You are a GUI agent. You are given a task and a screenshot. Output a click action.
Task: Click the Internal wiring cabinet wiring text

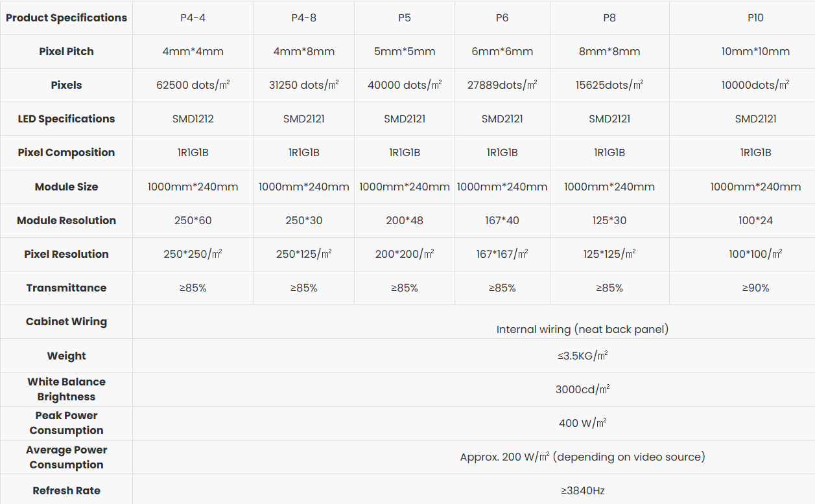coord(582,329)
